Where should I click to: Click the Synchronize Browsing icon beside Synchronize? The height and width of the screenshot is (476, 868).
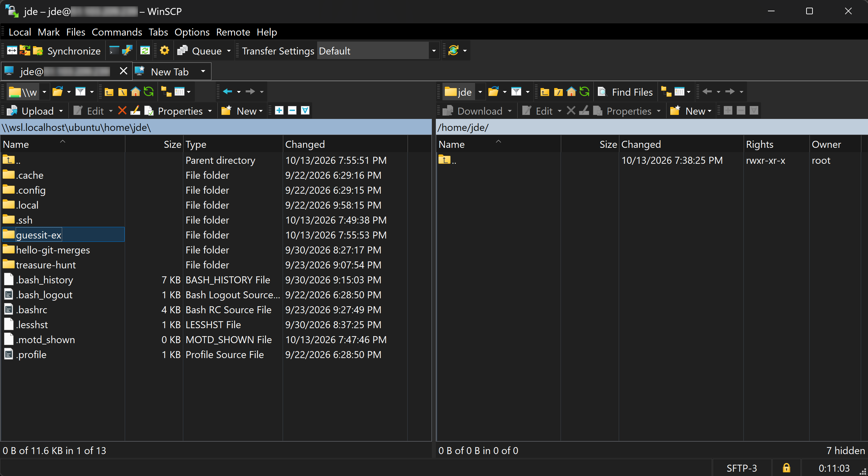pyautogui.click(x=25, y=51)
